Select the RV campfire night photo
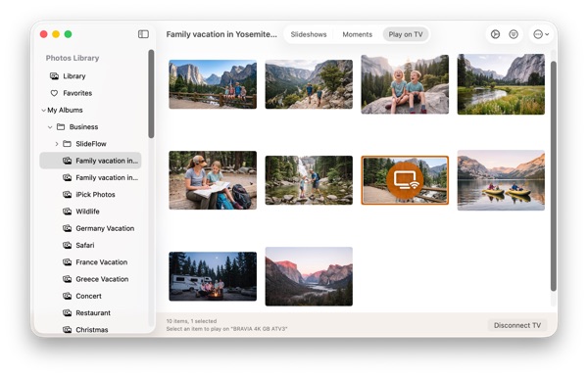Screen dimensions: 588x377 213,276
